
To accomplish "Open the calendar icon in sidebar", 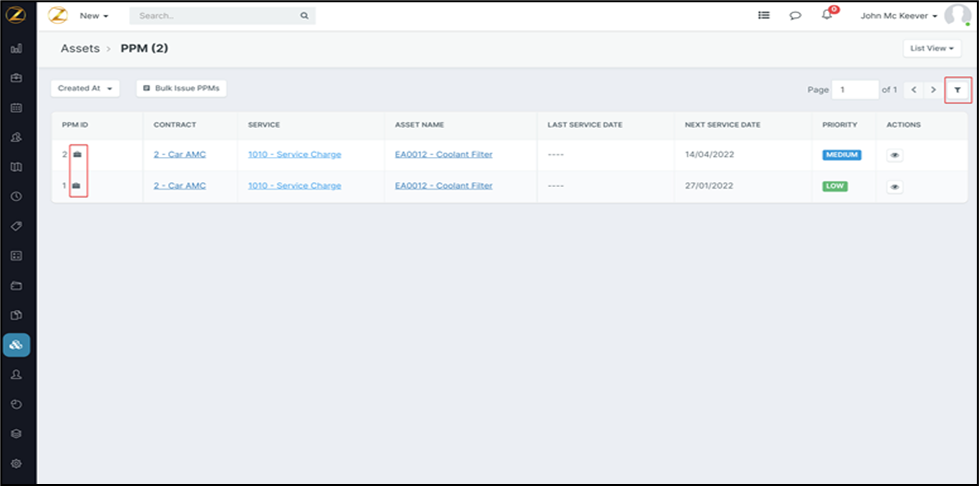I will (x=16, y=107).
